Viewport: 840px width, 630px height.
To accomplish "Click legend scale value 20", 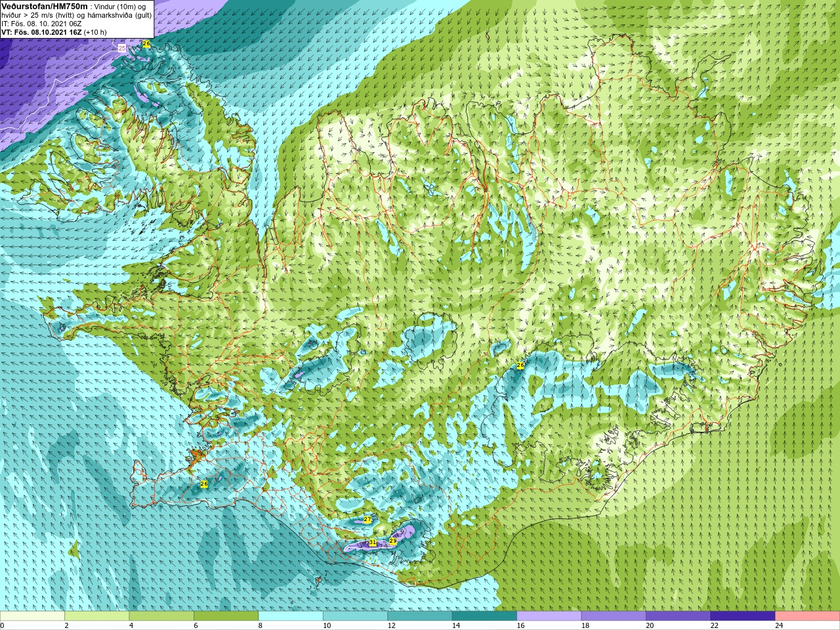I will [650, 626].
